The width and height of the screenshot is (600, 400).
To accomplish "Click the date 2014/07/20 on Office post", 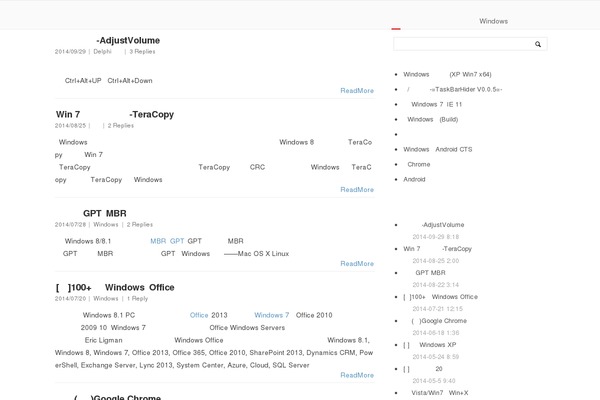I will click(x=70, y=299).
